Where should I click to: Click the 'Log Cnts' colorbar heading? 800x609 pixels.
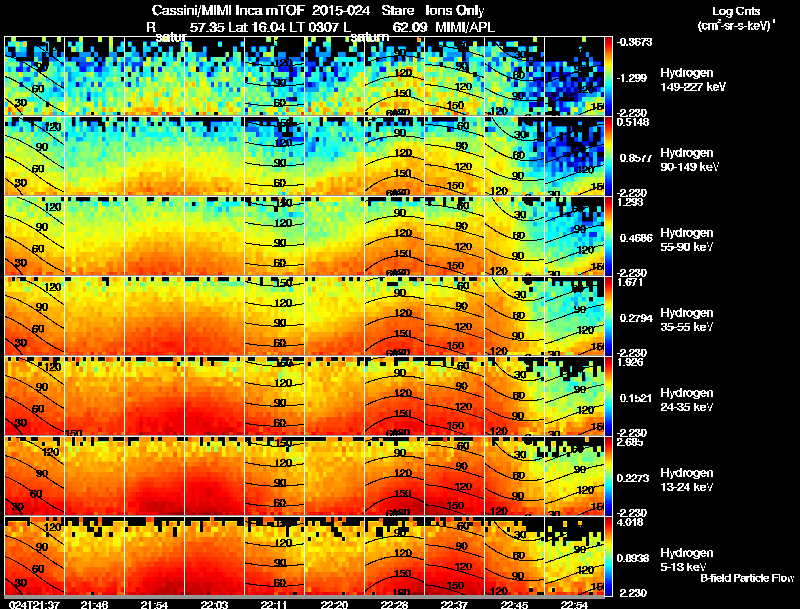[736, 11]
